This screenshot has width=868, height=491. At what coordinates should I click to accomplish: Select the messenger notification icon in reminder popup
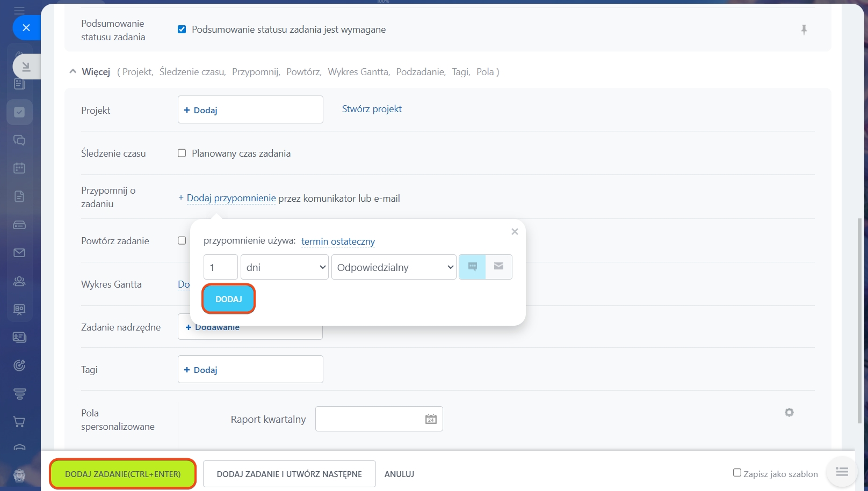[x=473, y=267]
